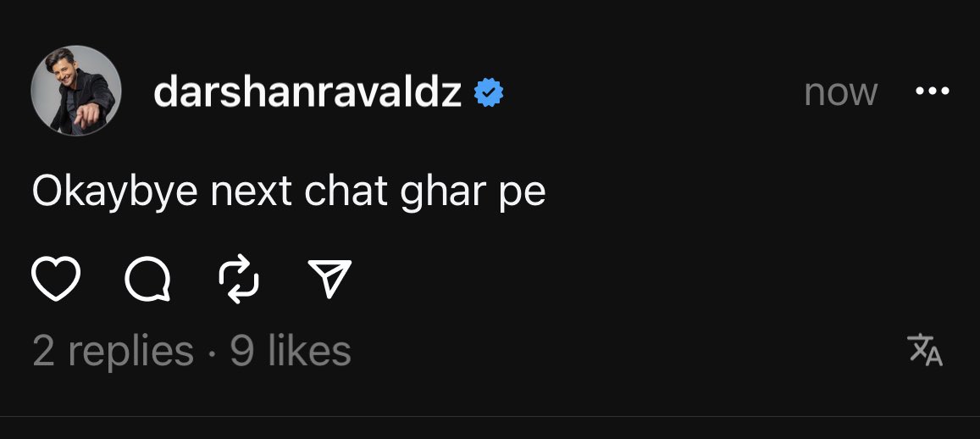Share the post via paper plane icon
Image resolution: width=980 pixels, height=439 pixels.
(x=329, y=278)
